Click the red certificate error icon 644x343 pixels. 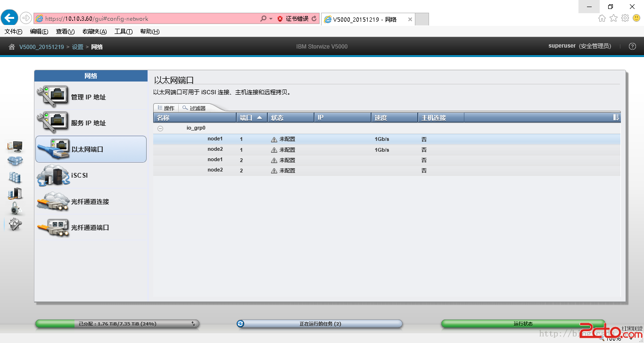[x=280, y=19]
